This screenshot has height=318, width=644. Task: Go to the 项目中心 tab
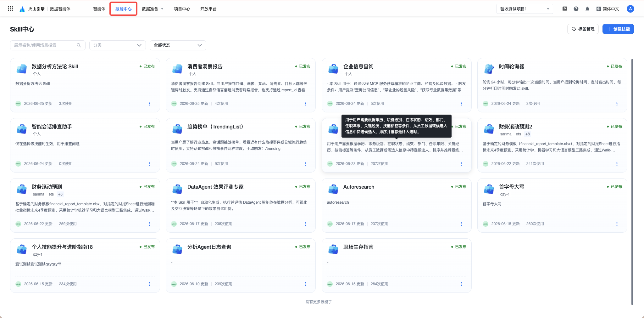point(182,9)
